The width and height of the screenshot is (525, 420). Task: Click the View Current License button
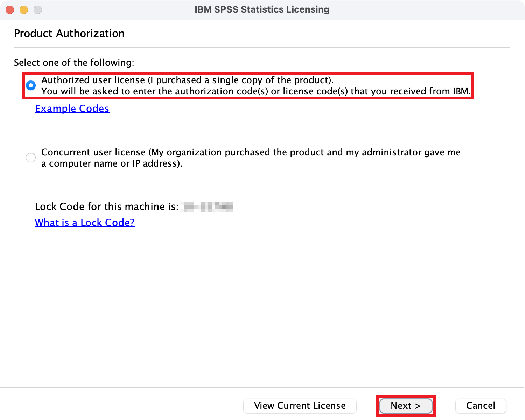(x=300, y=406)
